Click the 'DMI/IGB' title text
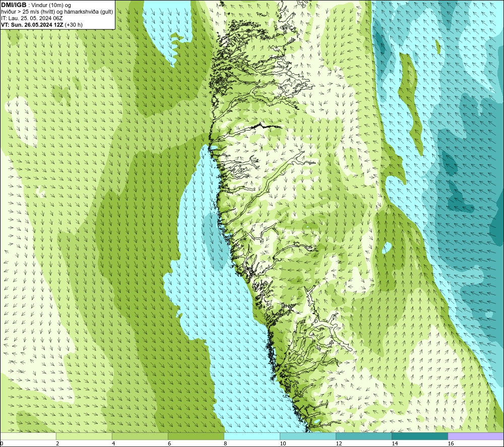The image size is (504, 447). tap(14, 5)
